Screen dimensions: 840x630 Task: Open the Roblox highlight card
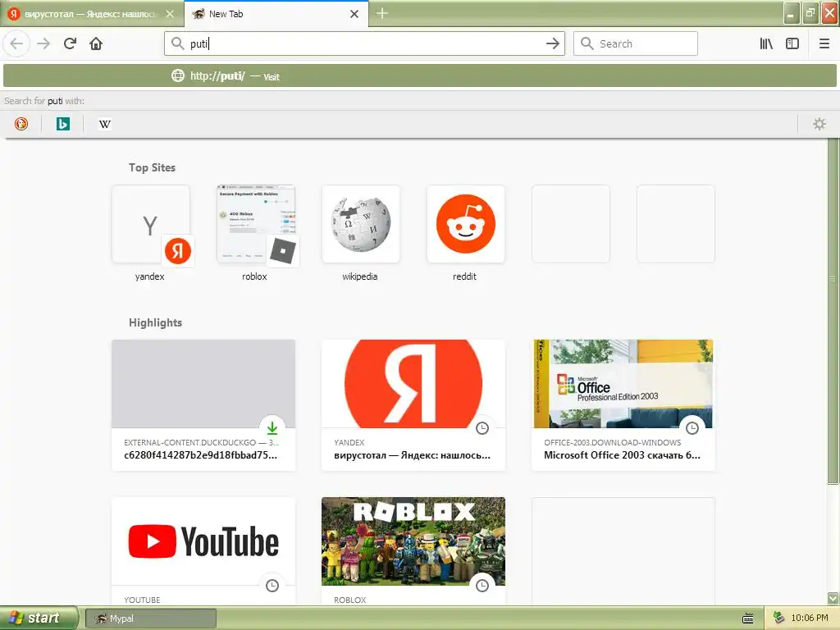[413, 551]
